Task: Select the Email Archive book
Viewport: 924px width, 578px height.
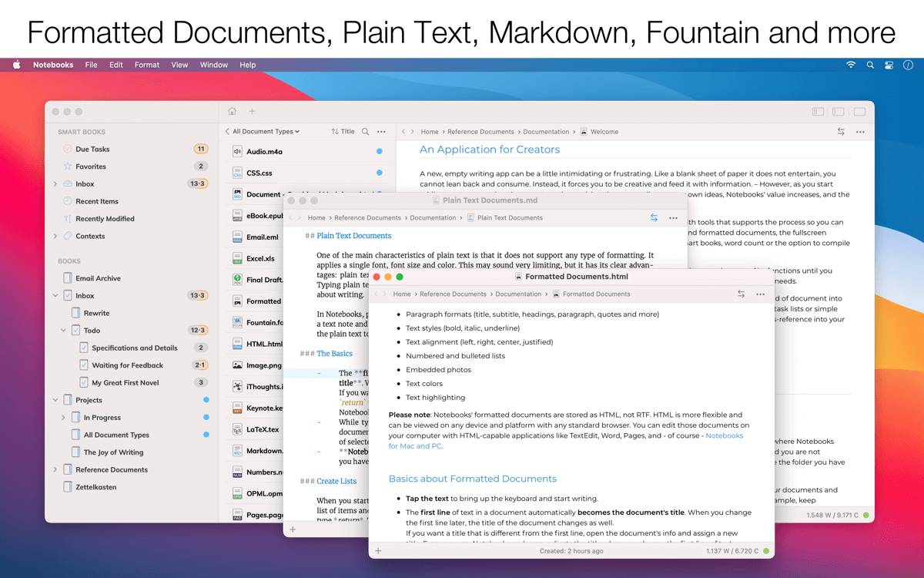Action: click(x=98, y=278)
